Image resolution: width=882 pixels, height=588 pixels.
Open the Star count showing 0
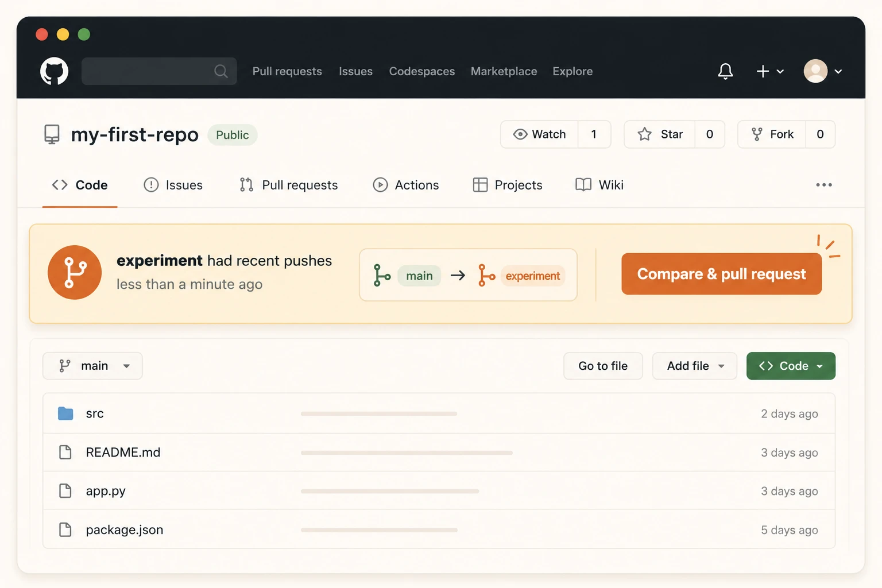pos(710,134)
